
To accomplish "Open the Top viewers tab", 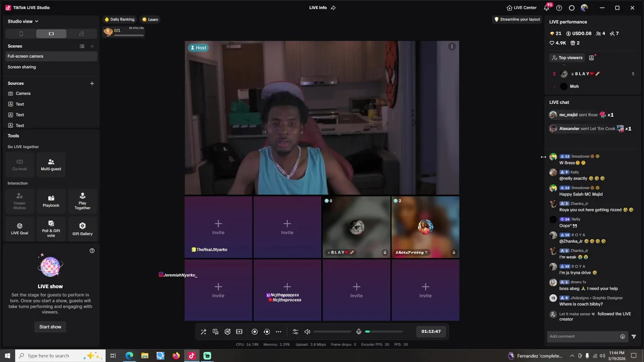I will pos(567,58).
